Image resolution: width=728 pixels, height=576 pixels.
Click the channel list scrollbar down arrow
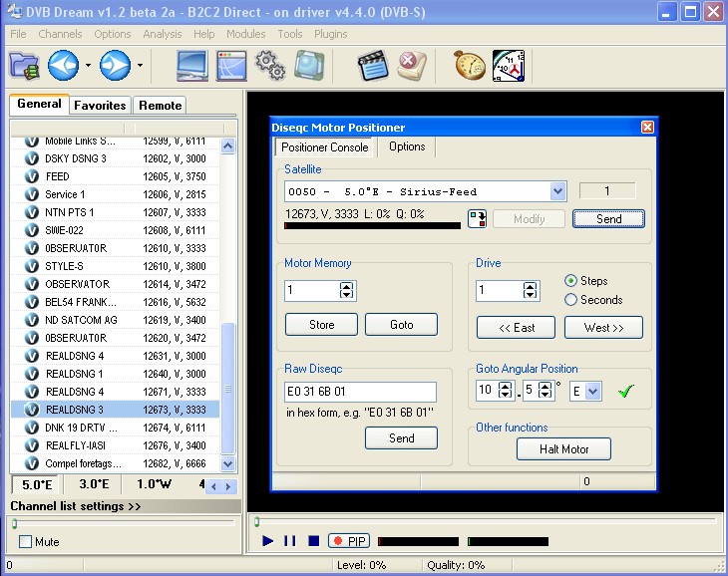click(228, 463)
